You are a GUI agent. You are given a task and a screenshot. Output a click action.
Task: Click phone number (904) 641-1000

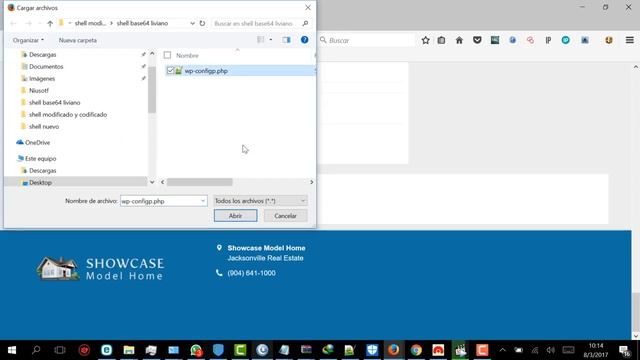coord(251,273)
